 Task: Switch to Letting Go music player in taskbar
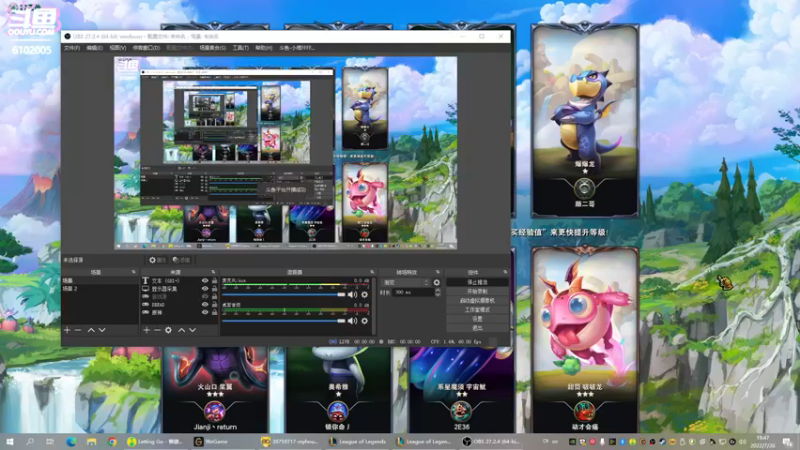(x=156, y=441)
